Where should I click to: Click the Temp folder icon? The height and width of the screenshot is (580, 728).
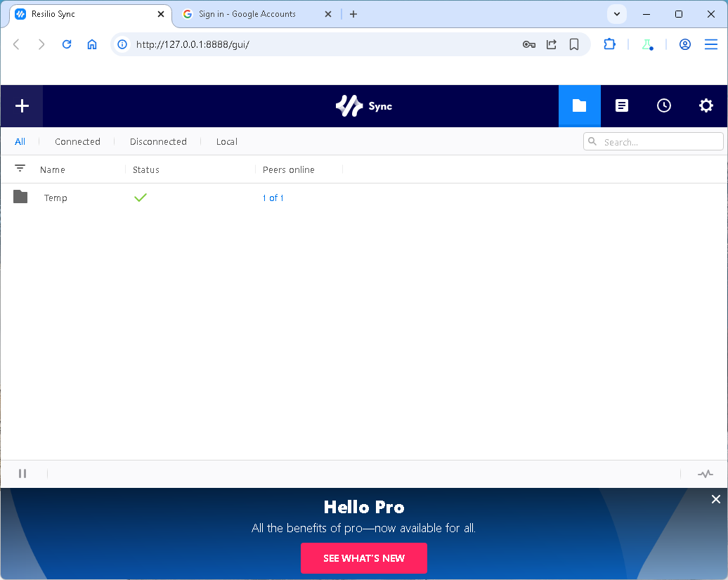(x=20, y=197)
